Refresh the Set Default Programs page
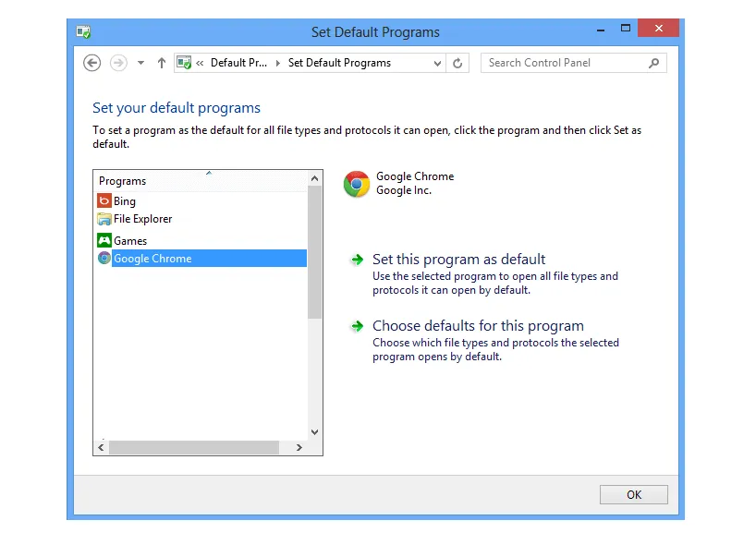This screenshot has height=557, width=756. click(x=457, y=63)
